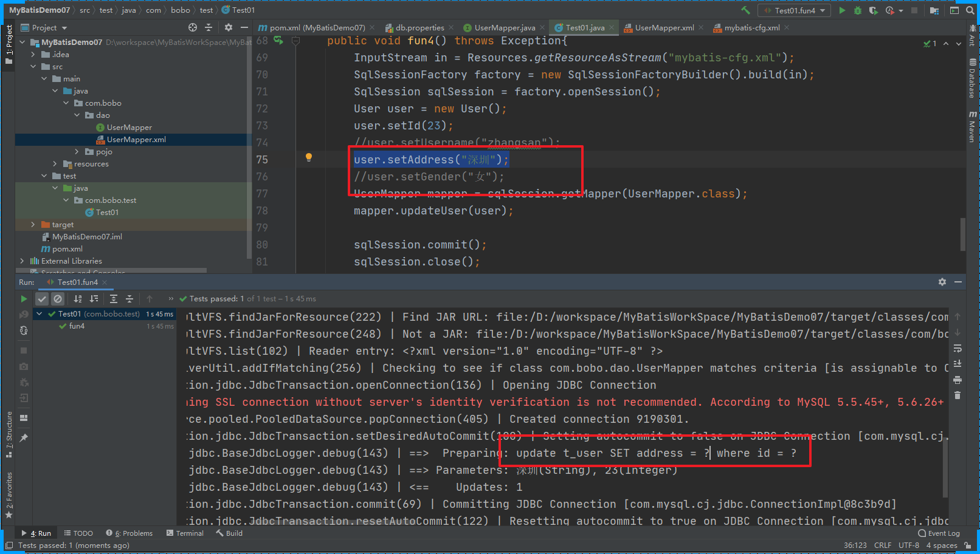
Task: Click the Search Everywhere magnifier icon
Action: [970, 10]
